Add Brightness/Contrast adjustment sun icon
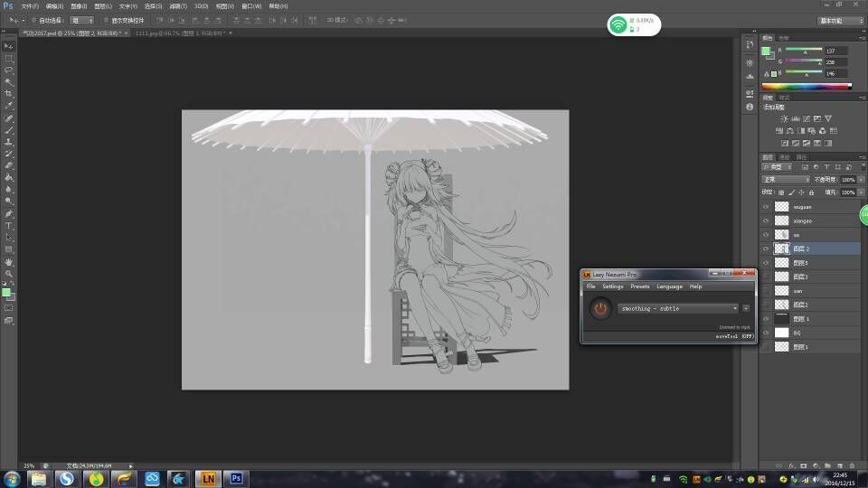This screenshot has width=868, height=488. (784, 118)
